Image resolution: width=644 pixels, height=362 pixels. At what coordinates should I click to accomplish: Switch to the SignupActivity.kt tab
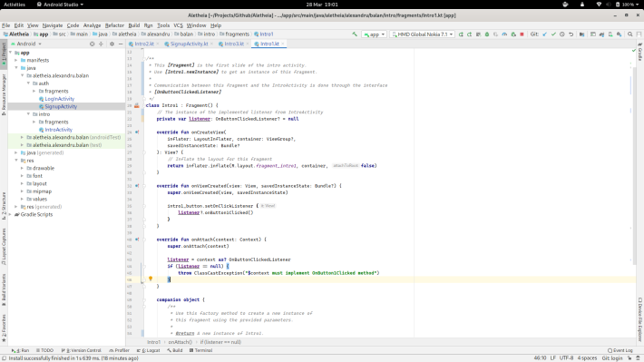189,44
